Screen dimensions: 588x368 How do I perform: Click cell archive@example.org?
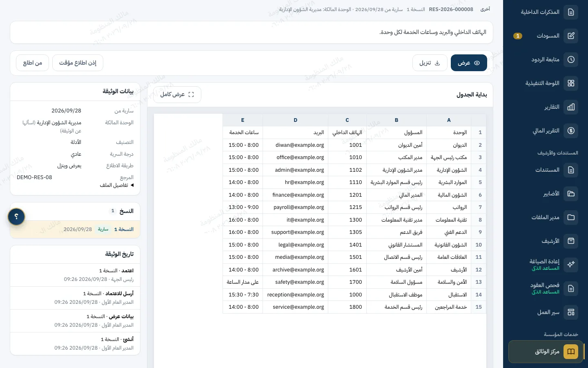296,270
